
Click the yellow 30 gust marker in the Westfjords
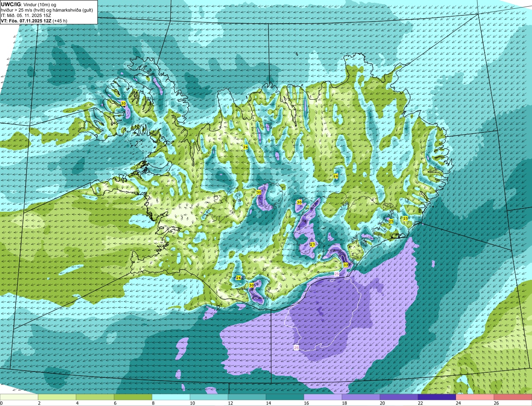(x=123, y=103)
